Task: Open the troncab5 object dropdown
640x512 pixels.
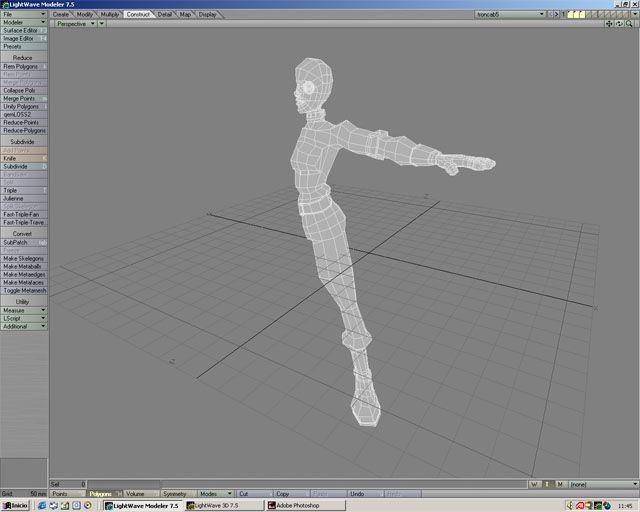Action: coord(510,14)
